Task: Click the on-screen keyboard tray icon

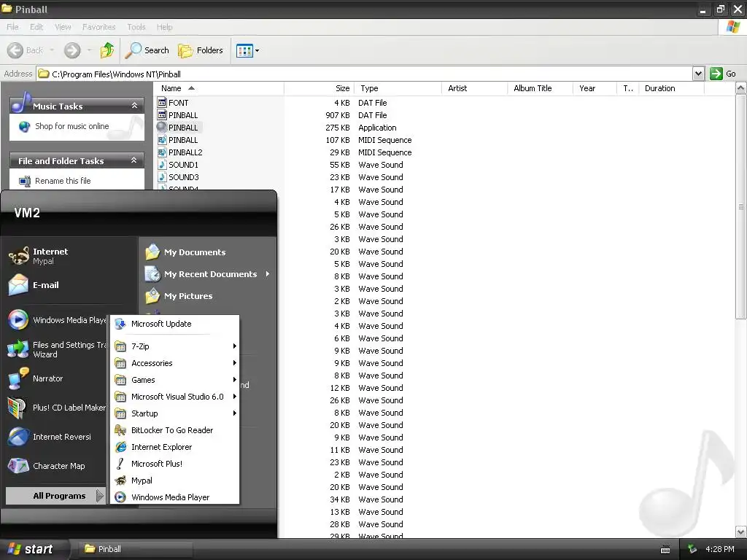Action: (665, 550)
